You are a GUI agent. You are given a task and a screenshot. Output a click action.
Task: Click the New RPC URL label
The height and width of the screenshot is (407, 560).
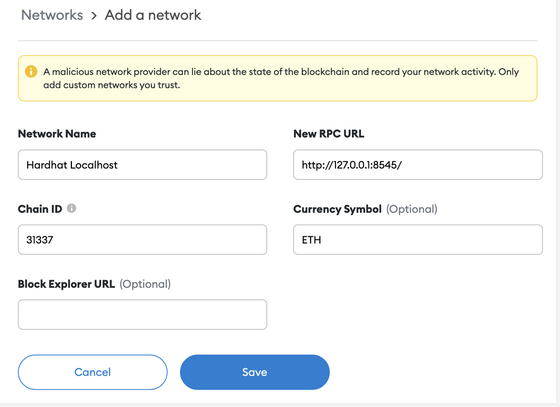pos(329,134)
